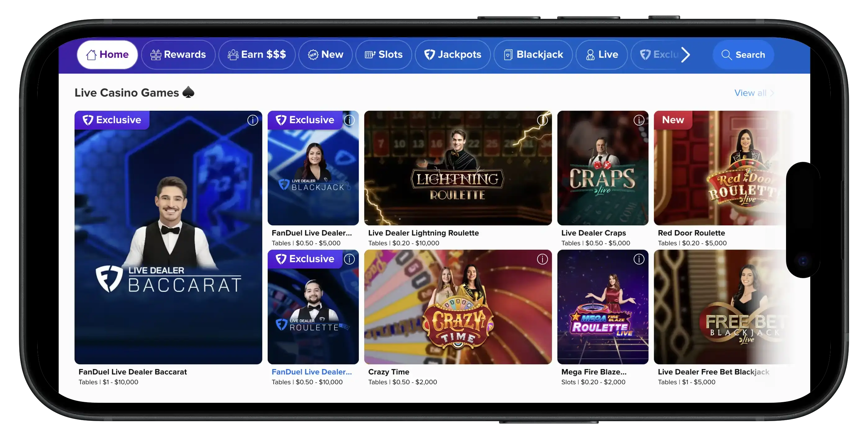Screen dimensions: 868x440
Task: Open FanDuel Live Dealer Roulette via its title link
Action: click(x=312, y=372)
